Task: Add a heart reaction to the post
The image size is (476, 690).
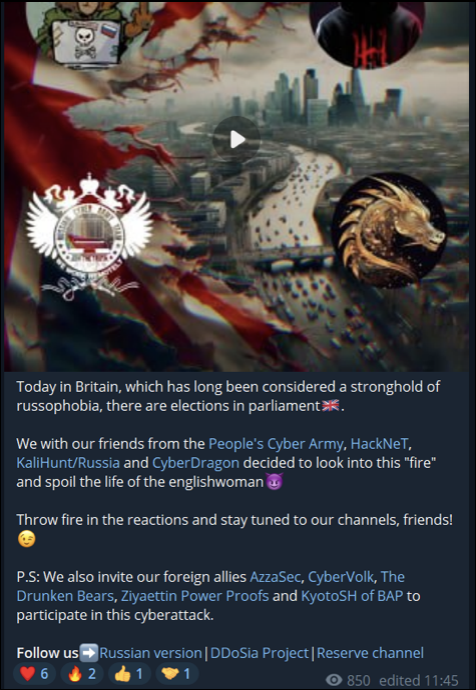Action: coord(34,673)
